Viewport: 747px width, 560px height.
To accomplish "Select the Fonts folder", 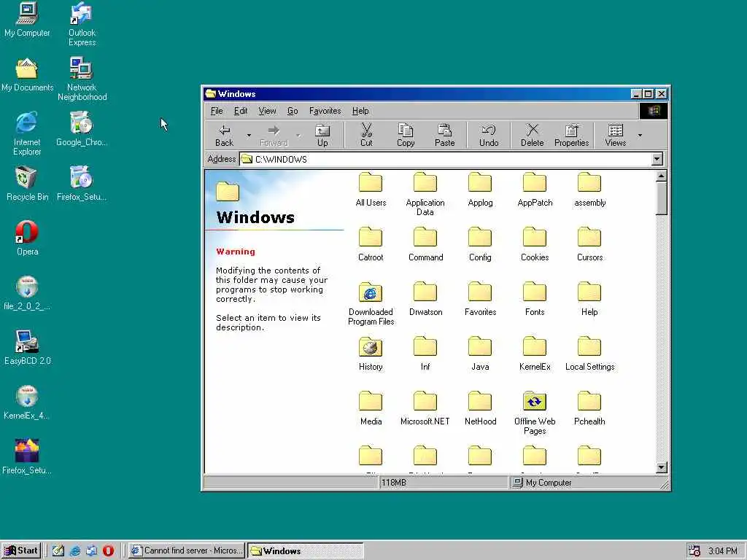I will pos(535,299).
